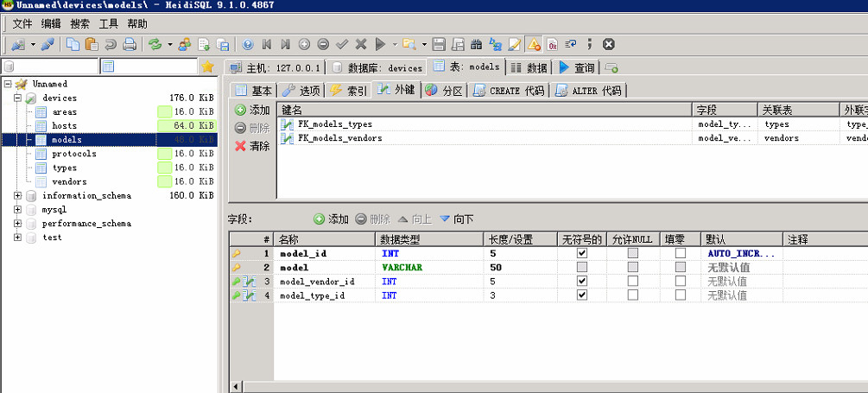Click the Undo toolbar icon
This screenshot has width=868, height=393.
click(111, 44)
